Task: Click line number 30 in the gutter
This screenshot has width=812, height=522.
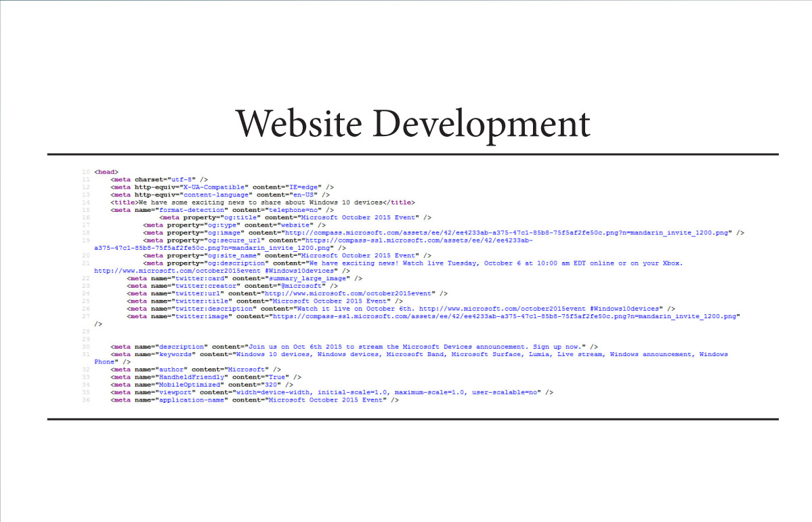Action: 86,347
